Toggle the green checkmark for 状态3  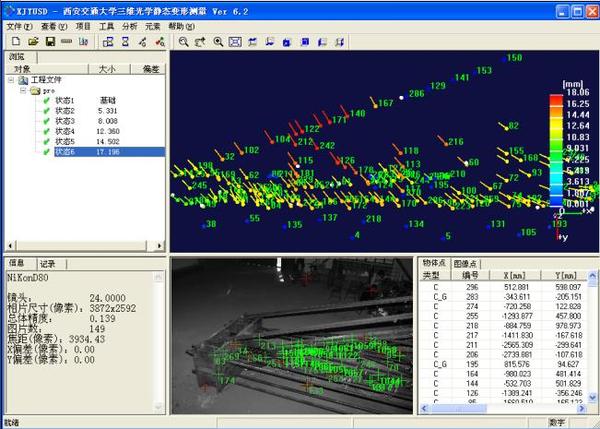click(x=47, y=121)
